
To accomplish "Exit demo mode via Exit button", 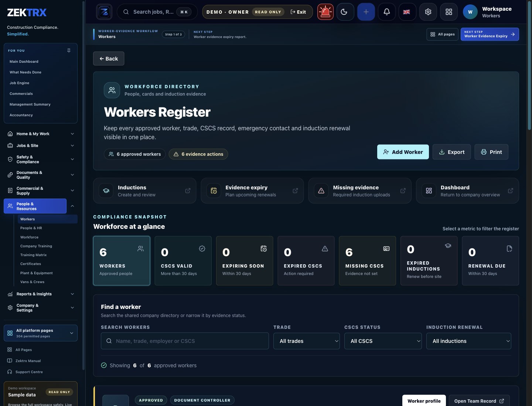I will tap(299, 12).
